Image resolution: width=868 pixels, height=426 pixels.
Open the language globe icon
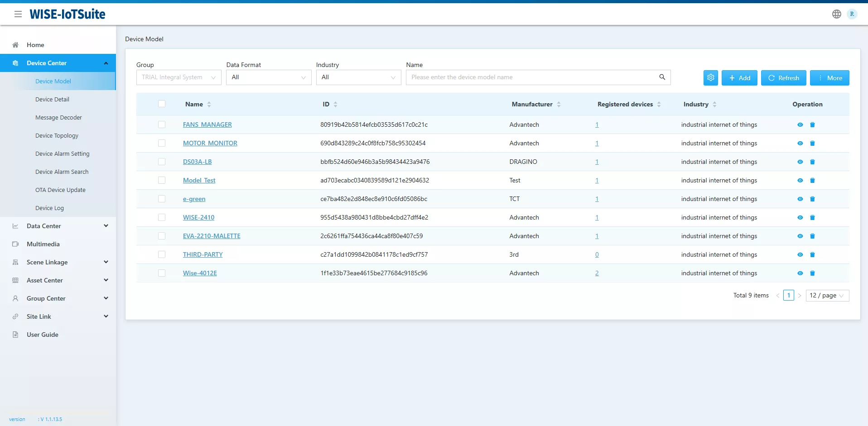[837, 14]
